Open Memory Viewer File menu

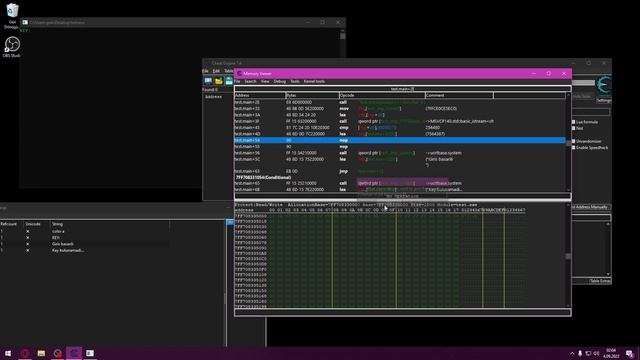(237, 82)
